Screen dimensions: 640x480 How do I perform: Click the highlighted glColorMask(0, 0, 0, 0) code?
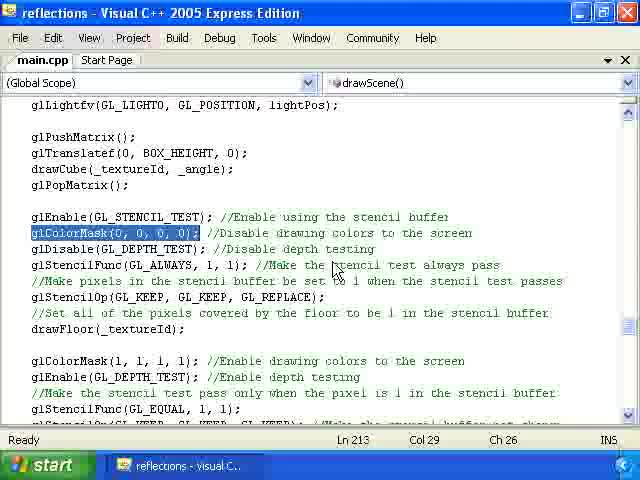pyautogui.click(x=115, y=233)
